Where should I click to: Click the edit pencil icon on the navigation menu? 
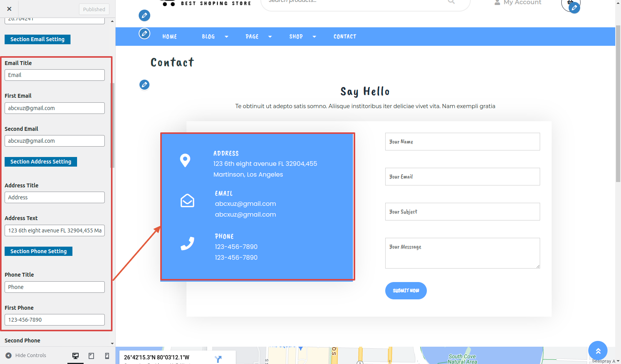(x=144, y=33)
